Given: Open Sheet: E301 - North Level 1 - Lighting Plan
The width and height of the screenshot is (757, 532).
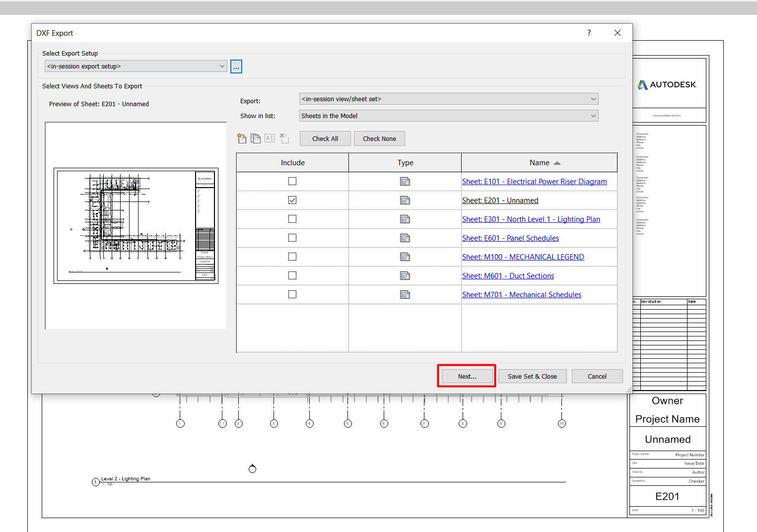Looking at the screenshot, I should click(x=531, y=219).
